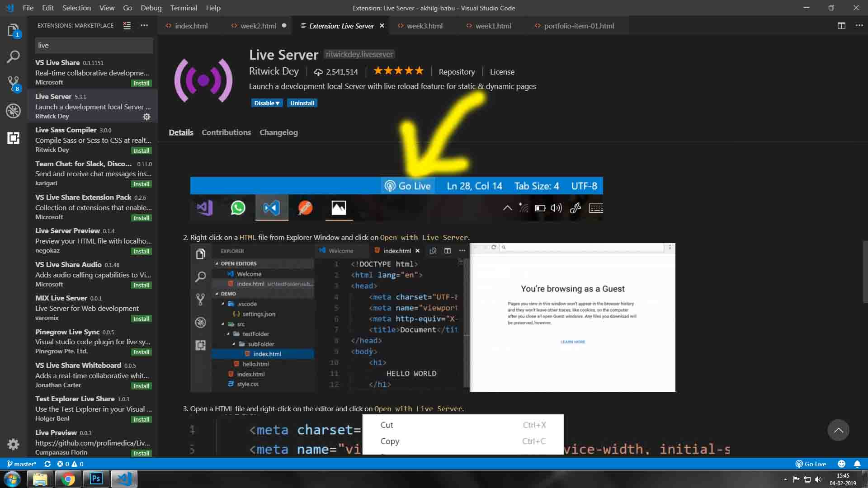
Task: Install the Live Sass Compiler extension
Action: tap(141, 150)
